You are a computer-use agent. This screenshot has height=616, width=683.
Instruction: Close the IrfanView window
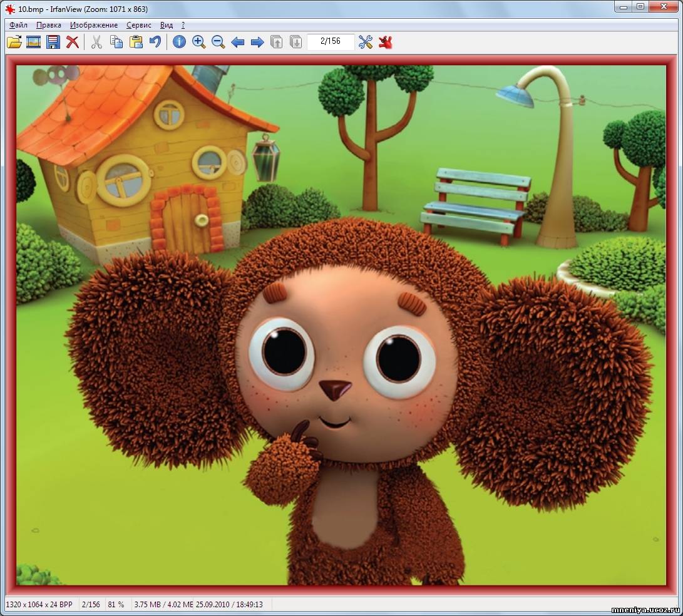(664, 6)
